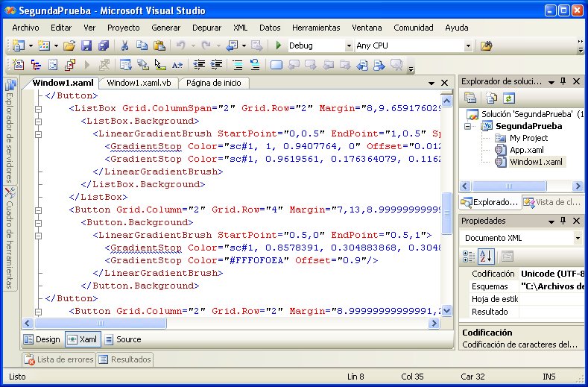Collapse the Button.Background outline node
Image resolution: width=588 pixels, height=387 pixels.
click(x=38, y=223)
